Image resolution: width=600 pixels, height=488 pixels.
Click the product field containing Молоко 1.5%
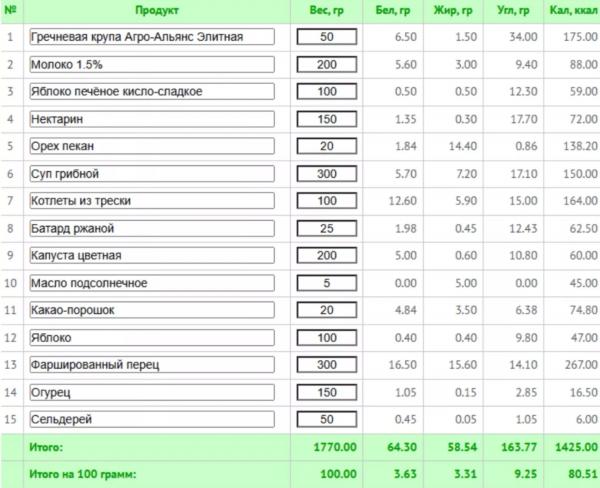coord(152,64)
